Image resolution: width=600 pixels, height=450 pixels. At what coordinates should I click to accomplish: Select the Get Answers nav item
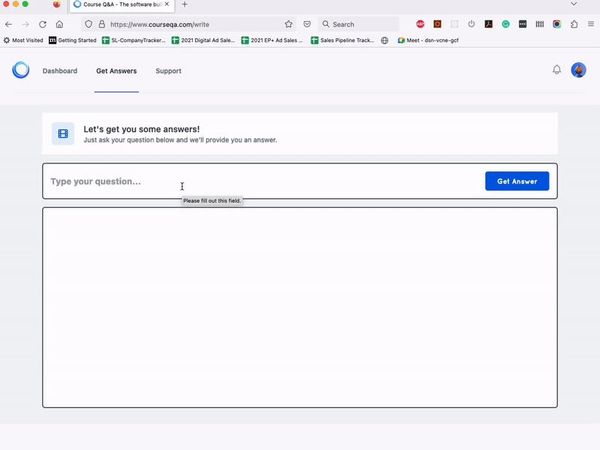(116, 71)
